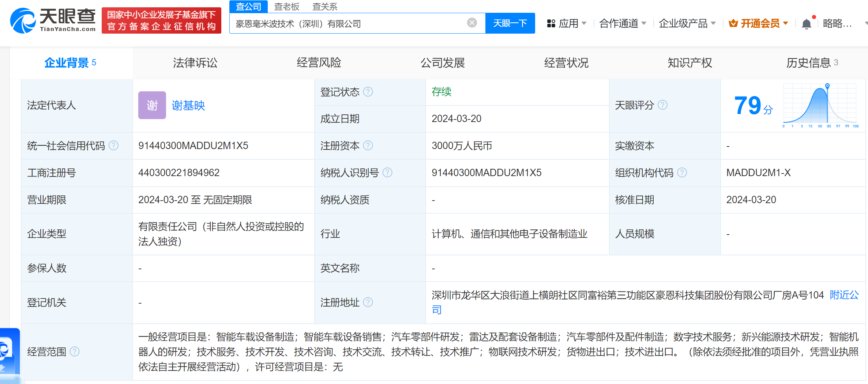Viewport: 868px width, 384px height.
Task: Click help icon beside 注册地址
Action: [368, 302]
